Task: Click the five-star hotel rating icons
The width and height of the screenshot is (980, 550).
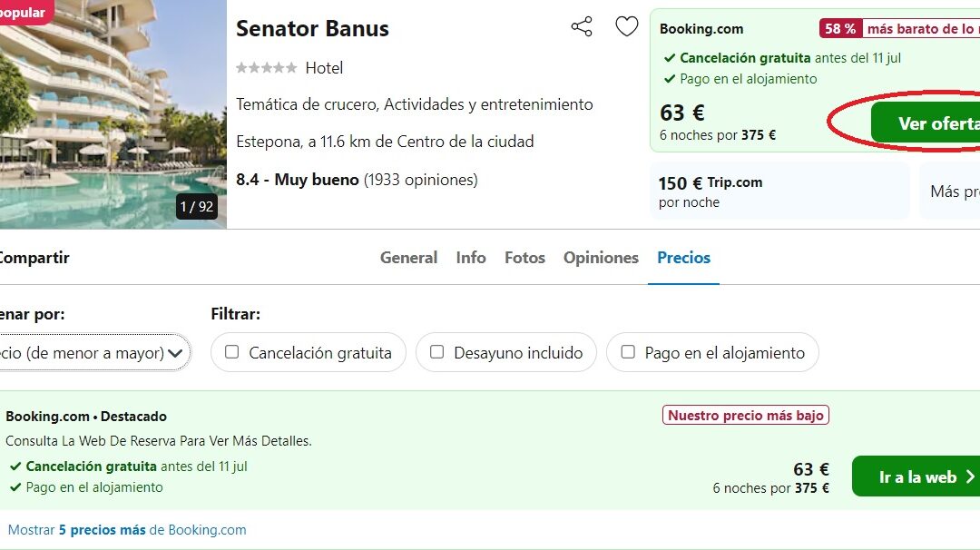Action: 266,67
